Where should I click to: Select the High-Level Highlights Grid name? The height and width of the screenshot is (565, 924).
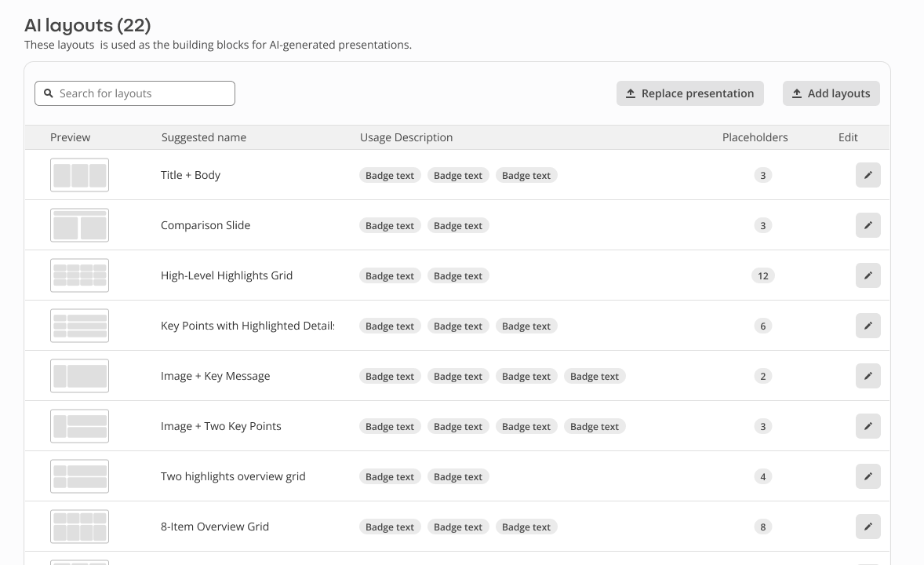(x=227, y=275)
